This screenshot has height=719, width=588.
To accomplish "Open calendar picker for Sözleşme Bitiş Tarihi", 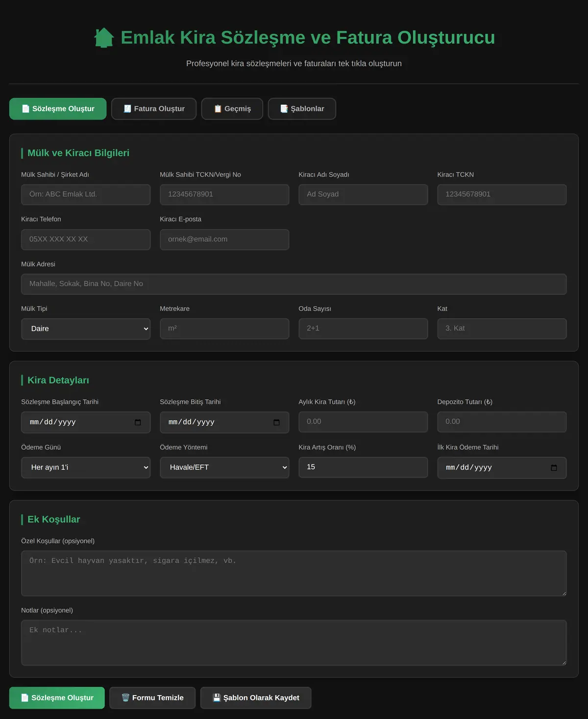I will click(276, 422).
